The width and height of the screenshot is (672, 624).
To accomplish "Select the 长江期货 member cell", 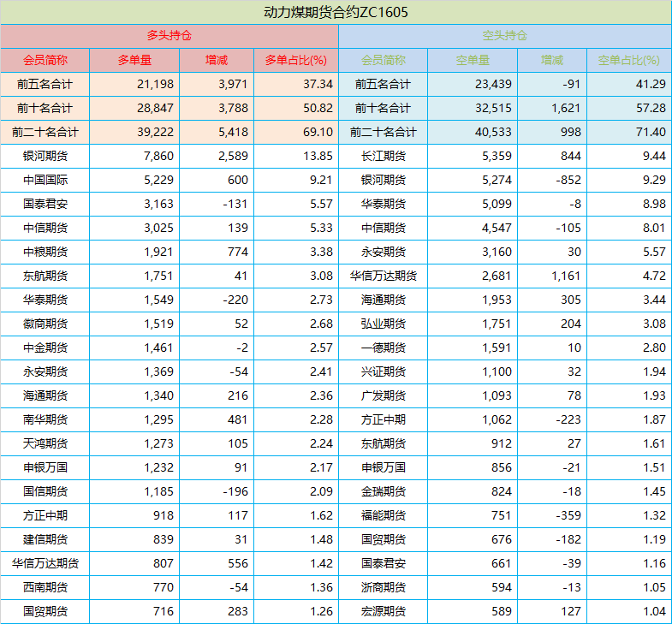I will point(384,156).
